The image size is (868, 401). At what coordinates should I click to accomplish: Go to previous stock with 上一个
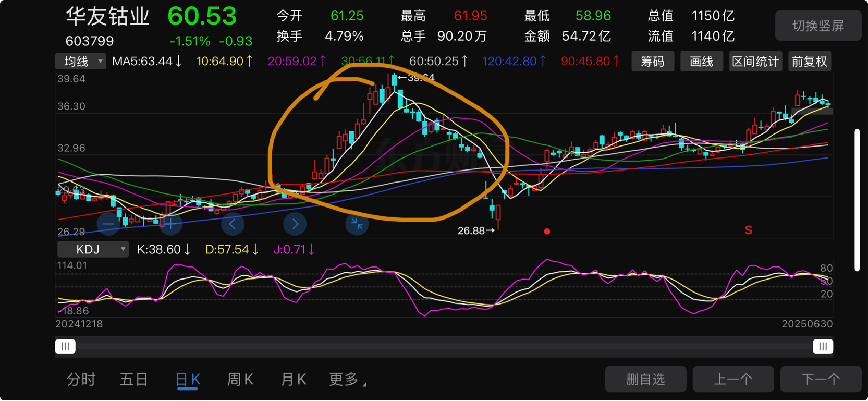point(733,379)
